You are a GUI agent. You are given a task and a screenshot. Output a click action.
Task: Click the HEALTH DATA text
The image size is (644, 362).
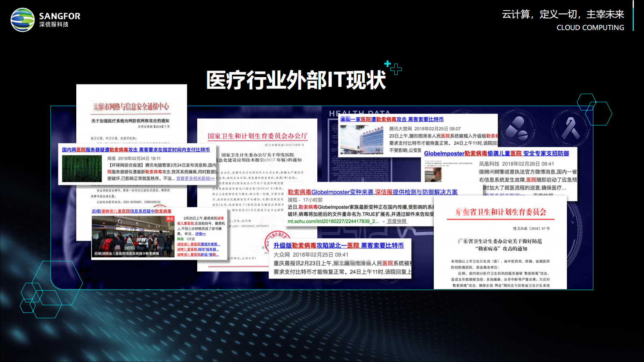(360, 113)
